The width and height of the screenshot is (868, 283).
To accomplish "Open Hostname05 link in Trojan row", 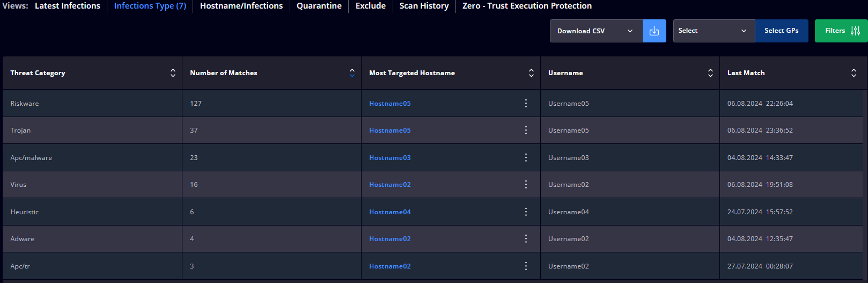I will pyautogui.click(x=390, y=130).
